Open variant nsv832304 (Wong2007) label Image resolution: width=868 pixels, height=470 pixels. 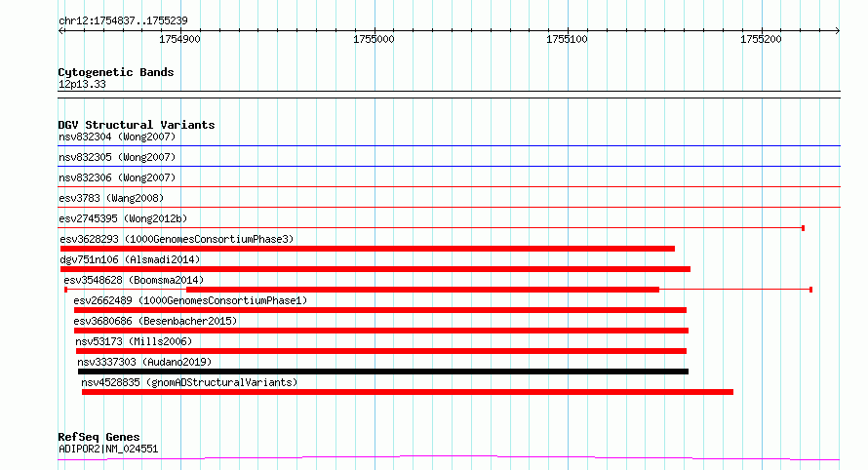[117, 137]
